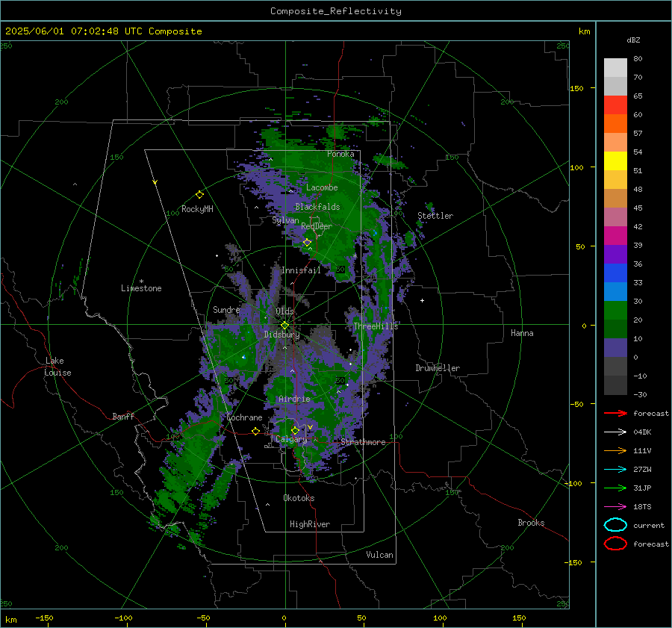Click the Okotoks label
Screen dimensions: 672x628
299,498
